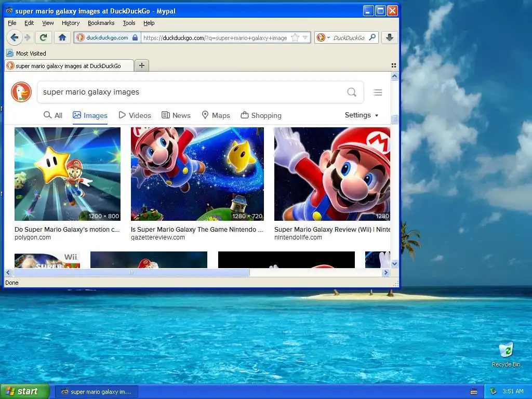Open the downloads arrow button

pyautogui.click(x=390, y=37)
